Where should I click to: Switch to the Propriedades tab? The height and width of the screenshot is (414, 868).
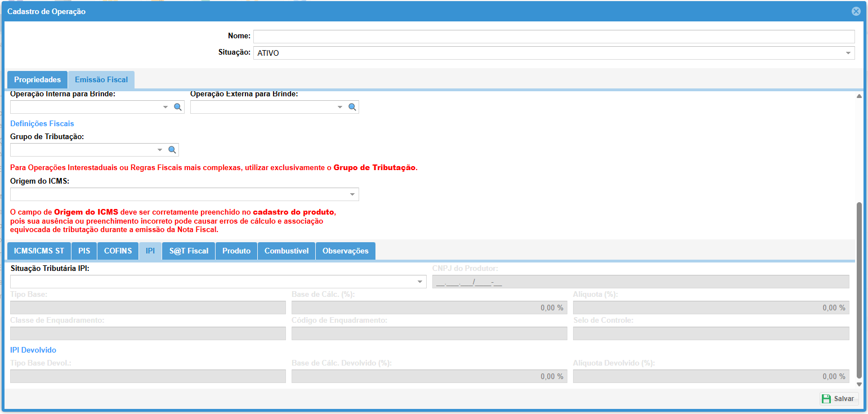[37, 80]
